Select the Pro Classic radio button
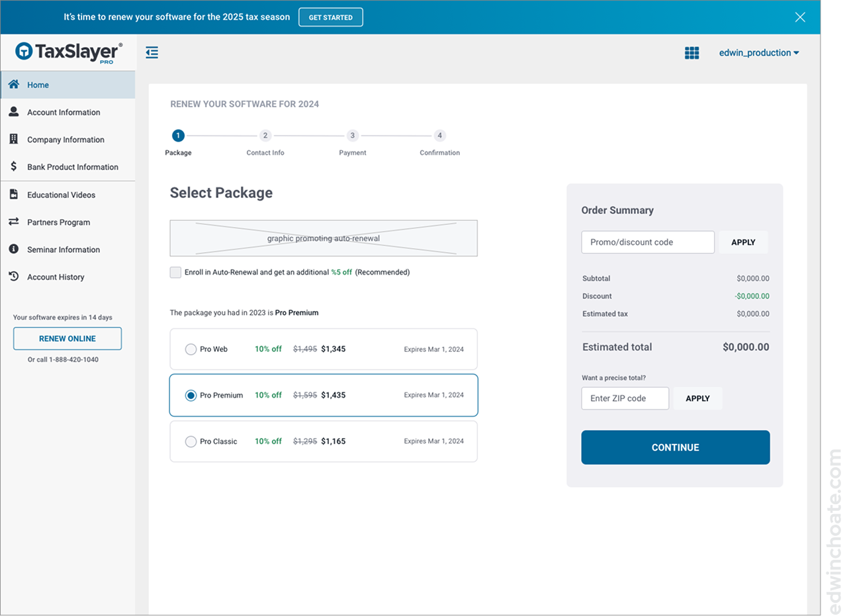The height and width of the screenshot is (616, 847). pyautogui.click(x=191, y=441)
